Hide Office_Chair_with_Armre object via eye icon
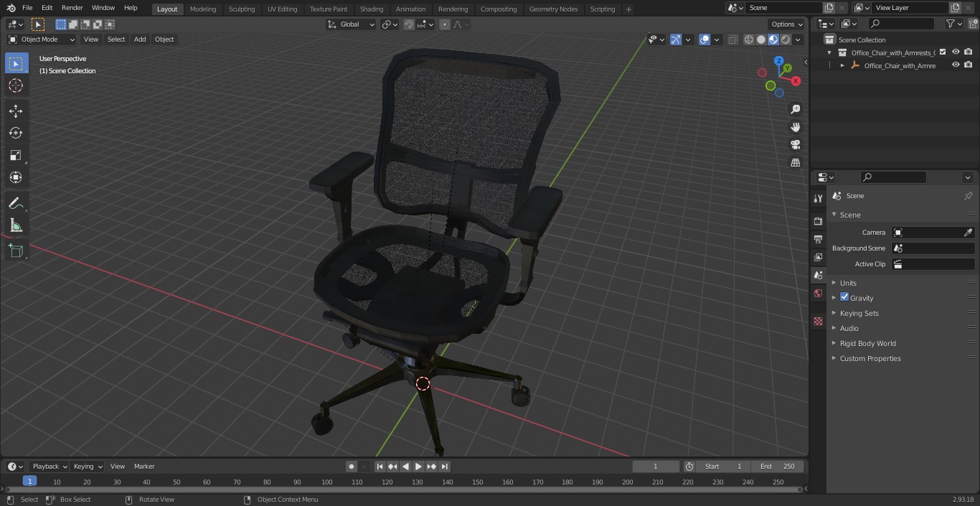The width and height of the screenshot is (980, 506). tap(956, 65)
